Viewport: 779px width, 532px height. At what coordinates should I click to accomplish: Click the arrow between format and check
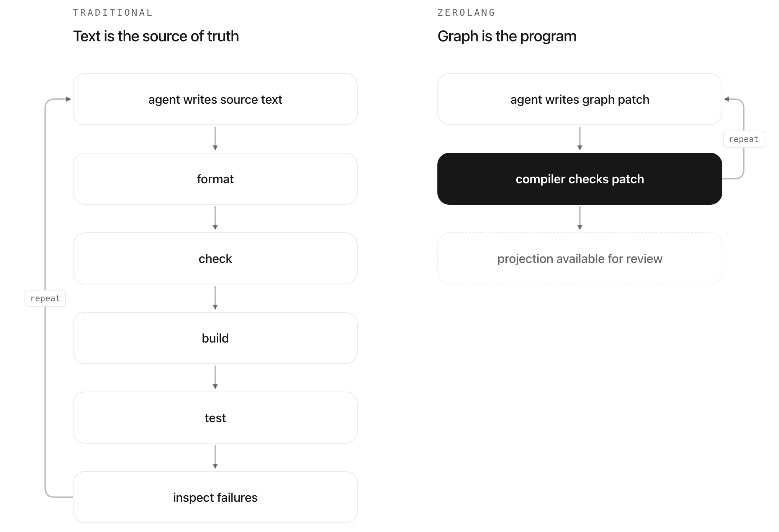pos(215,218)
